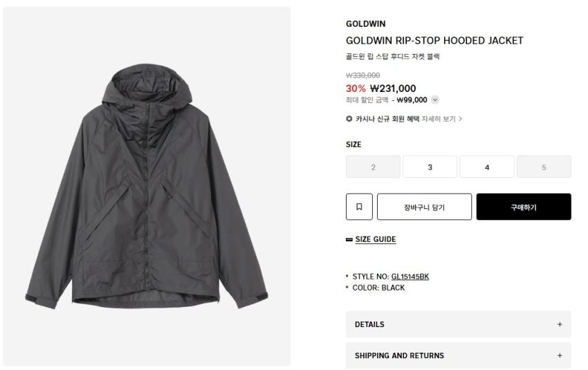Expand the DETAILS section
Screen dimensions: 588x370
(x=458, y=324)
